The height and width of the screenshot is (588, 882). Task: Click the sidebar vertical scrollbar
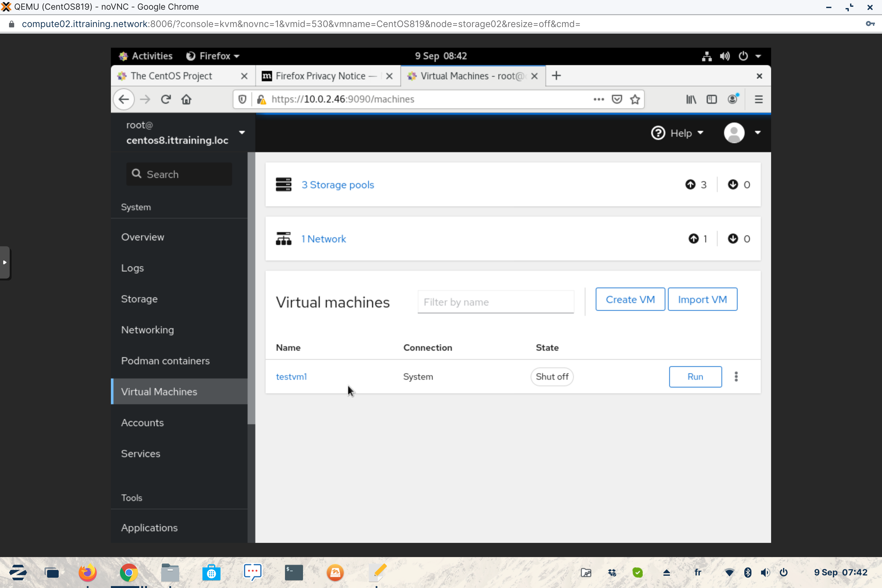point(251,288)
